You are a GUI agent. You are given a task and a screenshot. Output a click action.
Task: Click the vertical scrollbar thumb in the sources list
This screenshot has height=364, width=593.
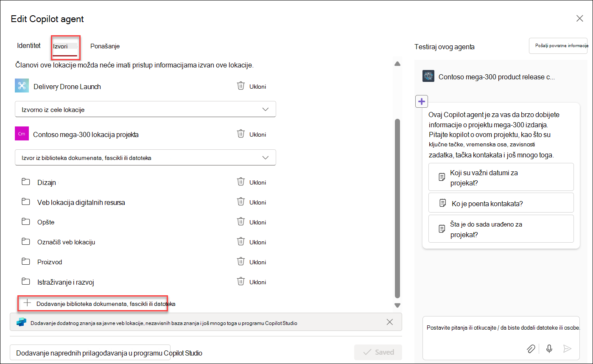tap(397, 208)
